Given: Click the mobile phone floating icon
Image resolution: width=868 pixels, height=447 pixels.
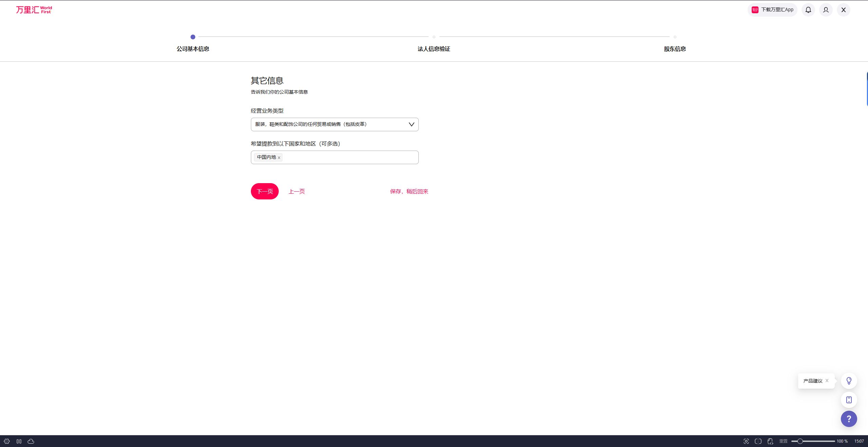Looking at the screenshot, I should click(x=849, y=400).
